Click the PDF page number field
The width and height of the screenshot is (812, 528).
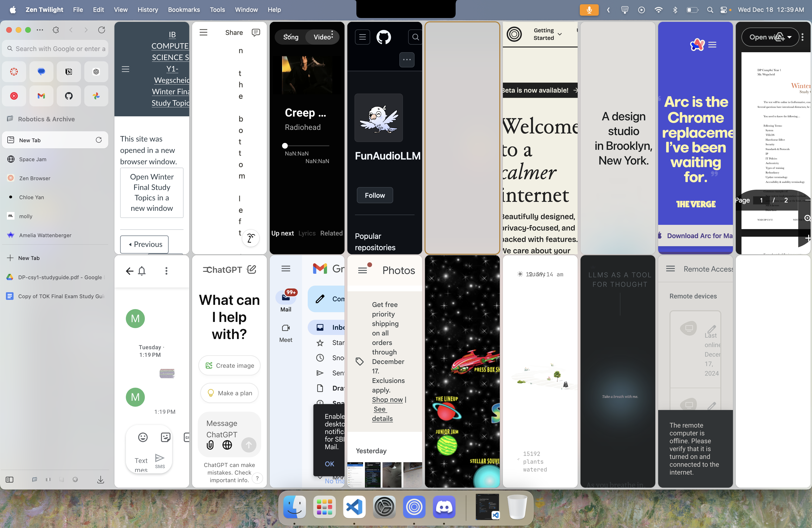[x=761, y=200]
